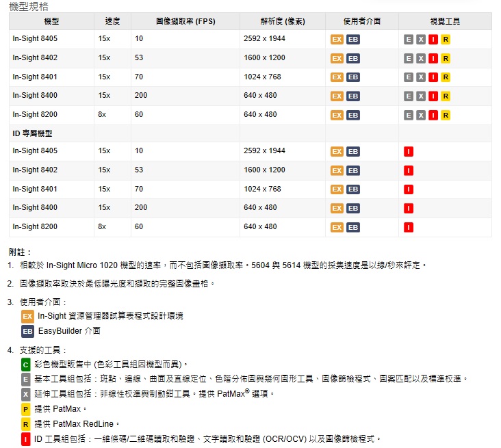Click the R icon in the In-Sight 8200 row

click(446, 116)
